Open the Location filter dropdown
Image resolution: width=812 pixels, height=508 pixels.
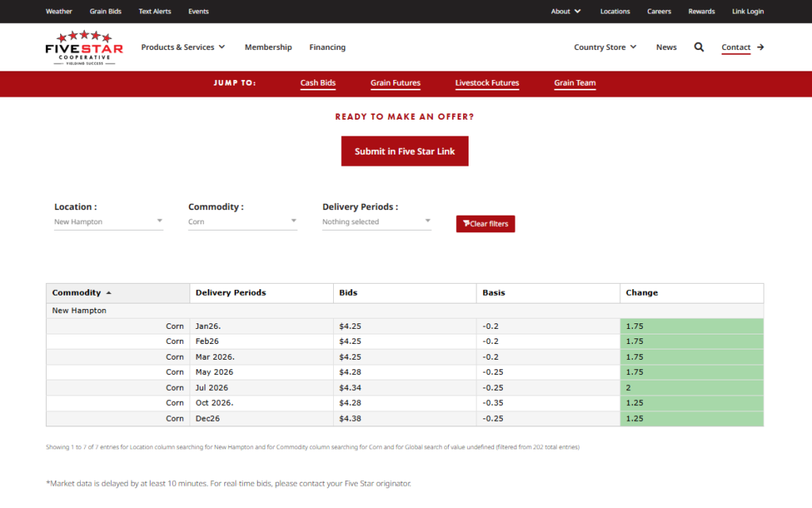[109, 222]
